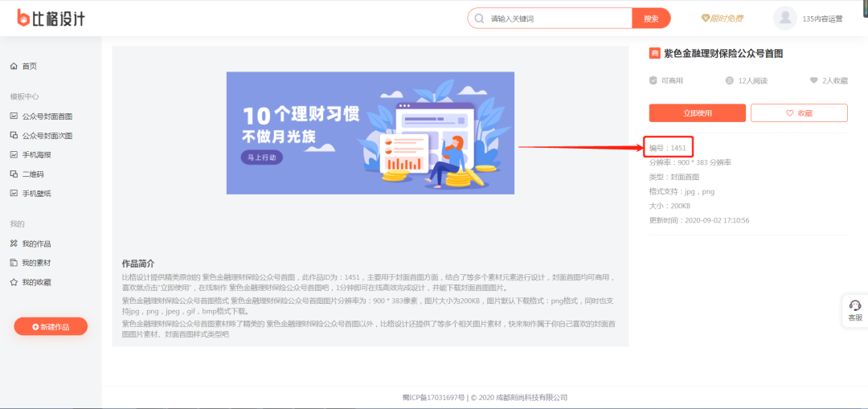868x409 pixels.
Task: Click the user avatar icon
Action: point(785,18)
